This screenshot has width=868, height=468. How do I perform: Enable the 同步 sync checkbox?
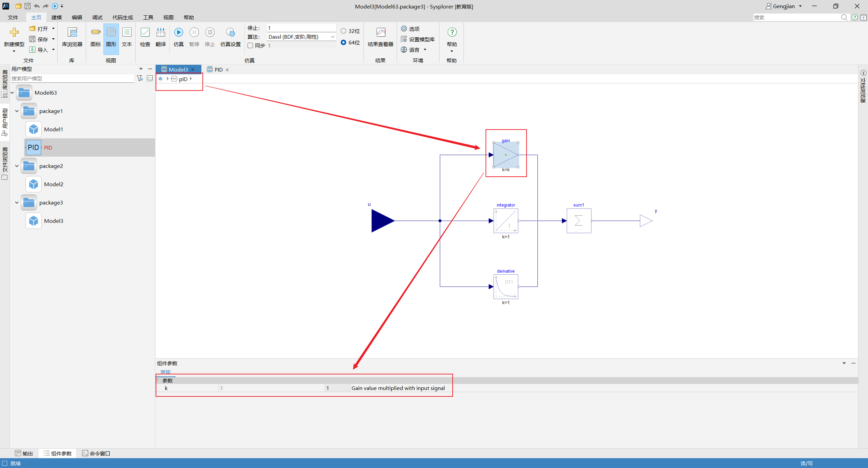click(251, 45)
